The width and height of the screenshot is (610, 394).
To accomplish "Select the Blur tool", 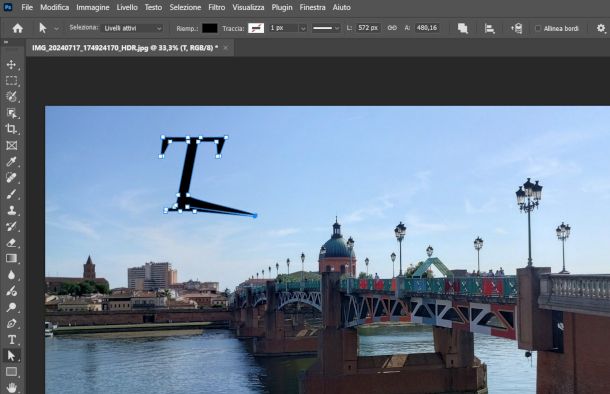I will click(x=11, y=275).
